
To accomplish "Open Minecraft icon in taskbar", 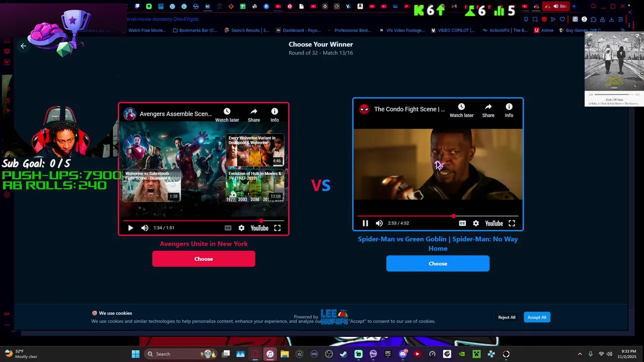I will click(x=476, y=354).
